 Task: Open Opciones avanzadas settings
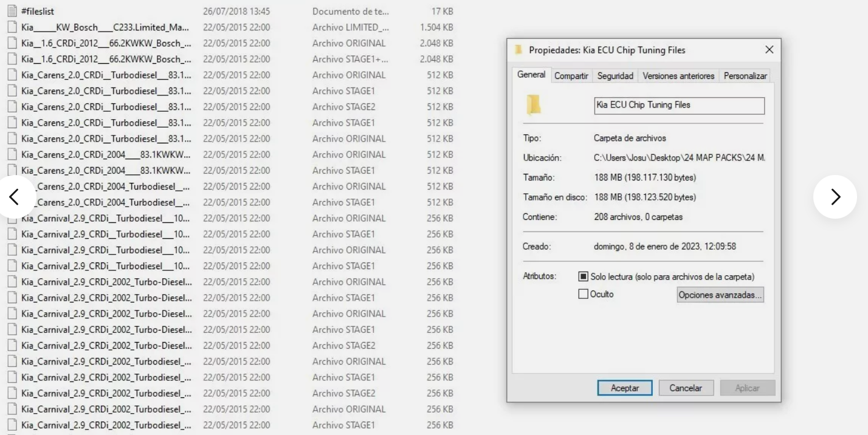(720, 295)
